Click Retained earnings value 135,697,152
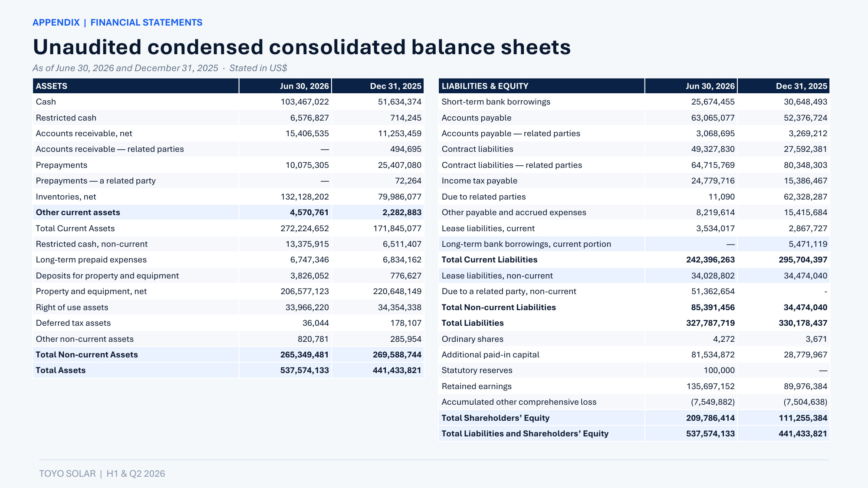The image size is (868, 488). point(710,386)
